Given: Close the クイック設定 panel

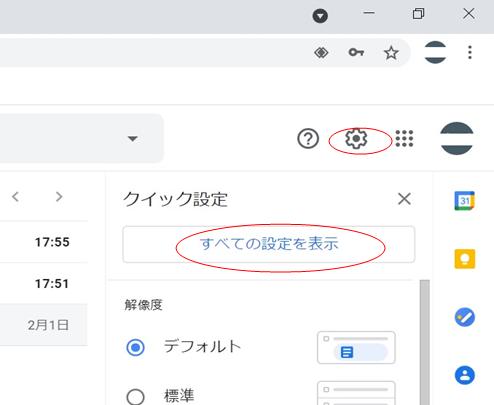Looking at the screenshot, I should (x=404, y=199).
